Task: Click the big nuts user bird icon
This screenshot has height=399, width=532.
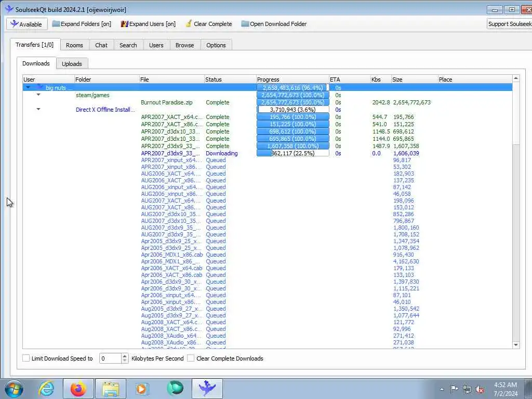Action: [x=39, y=87]
